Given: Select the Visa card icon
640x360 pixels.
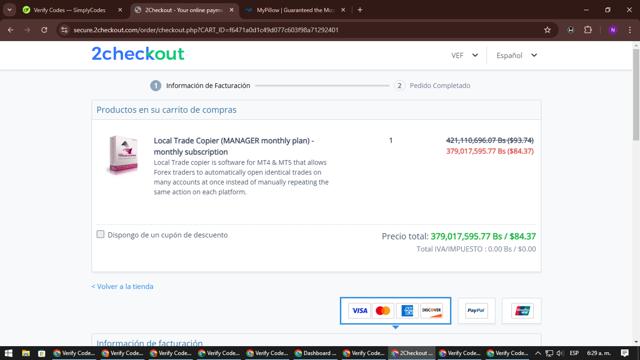Looking at the screenshot, I should click(x=360, y=311).
